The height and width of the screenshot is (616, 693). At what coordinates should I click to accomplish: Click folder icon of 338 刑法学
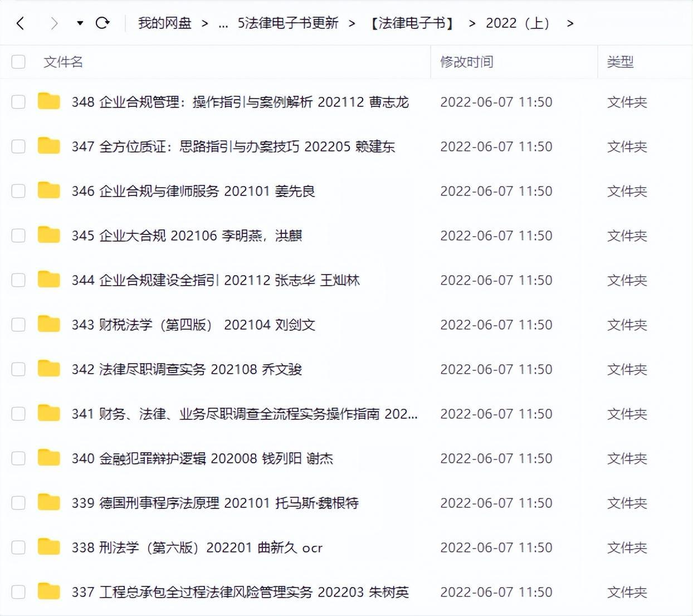[49, 546]
